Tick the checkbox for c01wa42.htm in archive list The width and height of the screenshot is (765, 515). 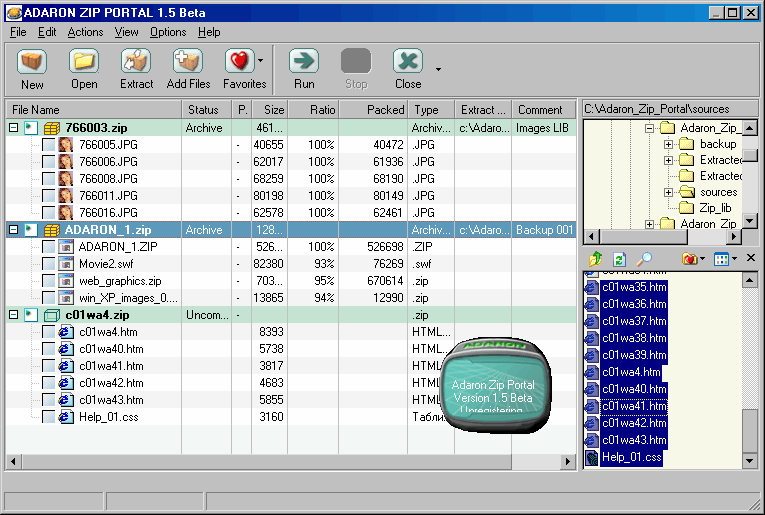(48, 383)
